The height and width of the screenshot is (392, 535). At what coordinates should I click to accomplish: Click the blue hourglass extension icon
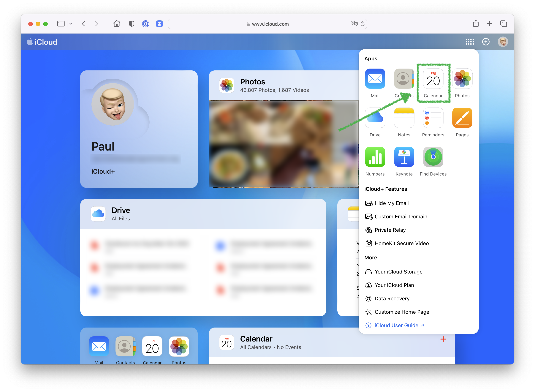[x=159, y=23]
